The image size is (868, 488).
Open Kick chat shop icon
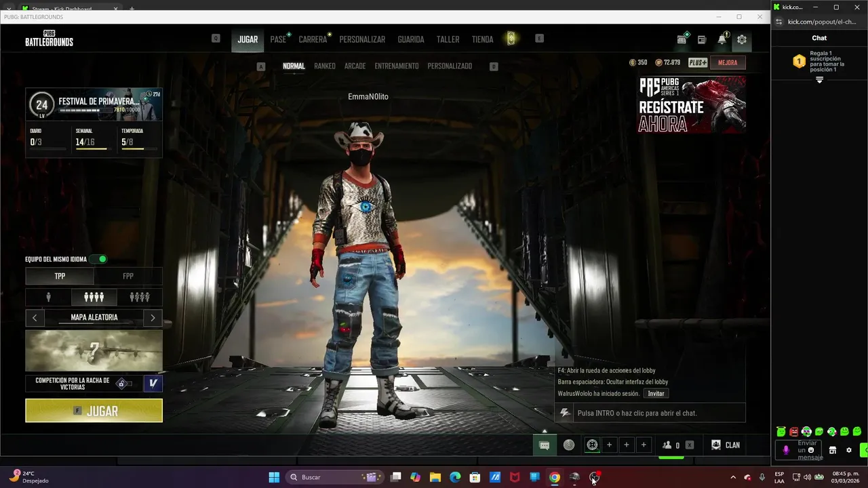click(x=833, y=450)
